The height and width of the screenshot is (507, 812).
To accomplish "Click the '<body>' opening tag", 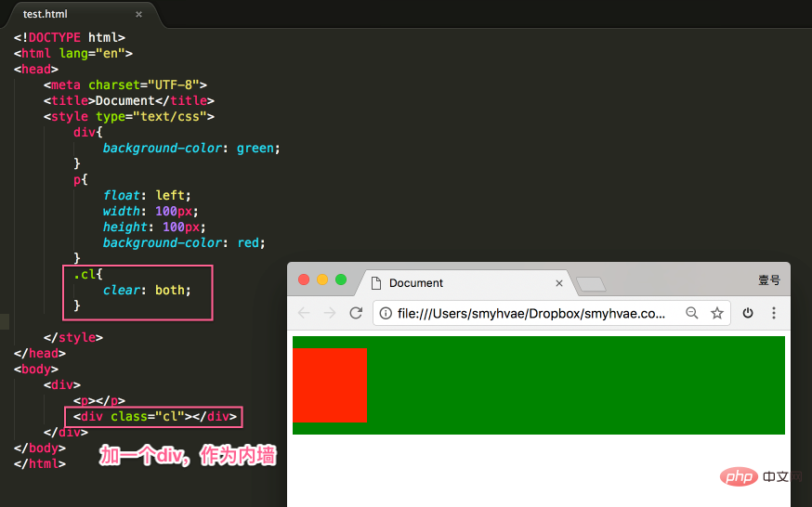I will (36, 370).
